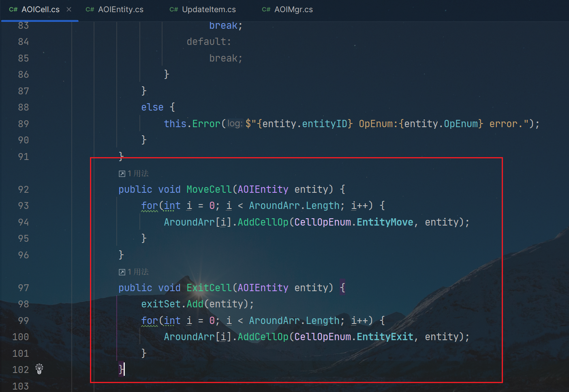Click line number 89 in the gutter
The width and height of the screenshot is (569, 392).
[x=24, y=124]
